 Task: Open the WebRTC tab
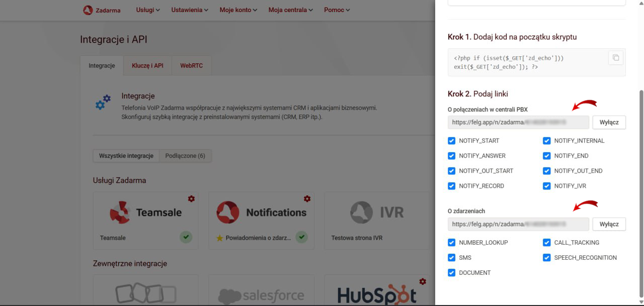(x=191, y=65)
